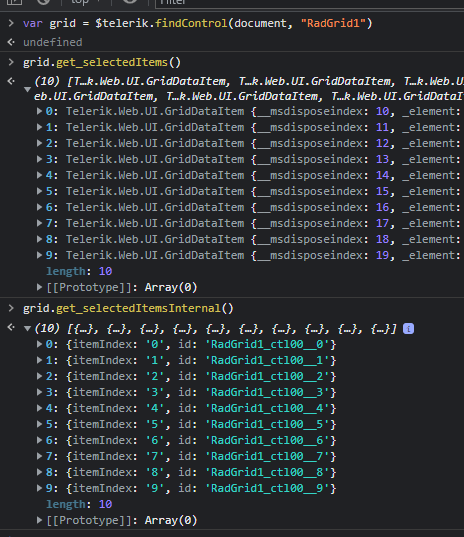Expand item 2 with __msdisposeindex 12
Viewport: 464px width, 537px height.
39,143
